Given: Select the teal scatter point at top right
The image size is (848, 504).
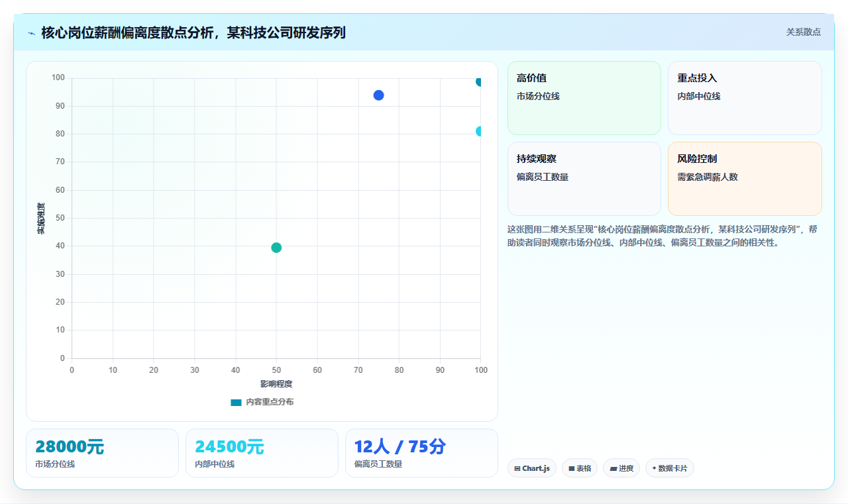Looking at the screenshot, I should coord(478,81).
